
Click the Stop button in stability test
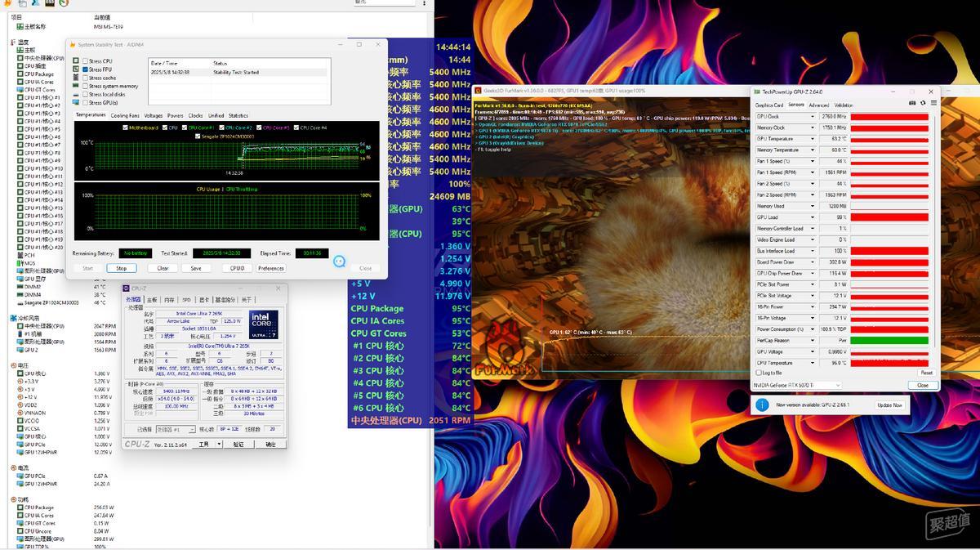click(121, 268)
